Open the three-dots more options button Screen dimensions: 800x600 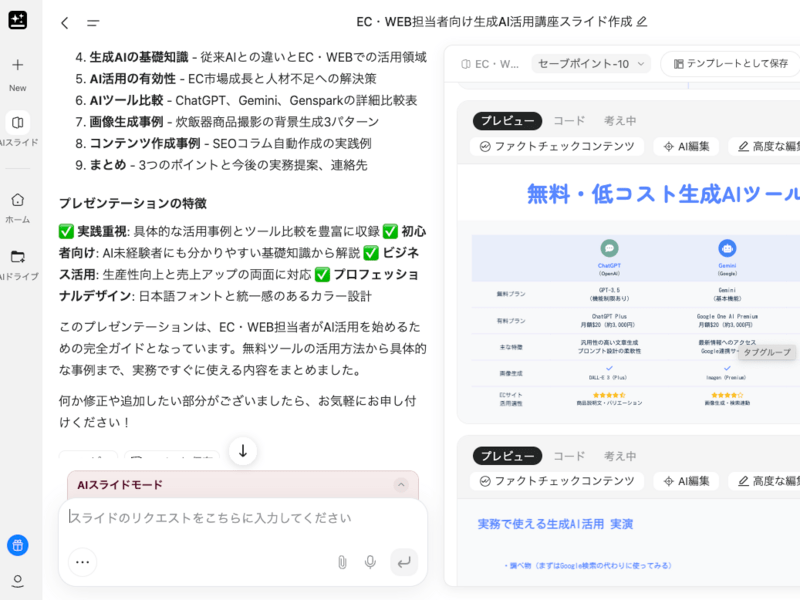pos(83,562)
